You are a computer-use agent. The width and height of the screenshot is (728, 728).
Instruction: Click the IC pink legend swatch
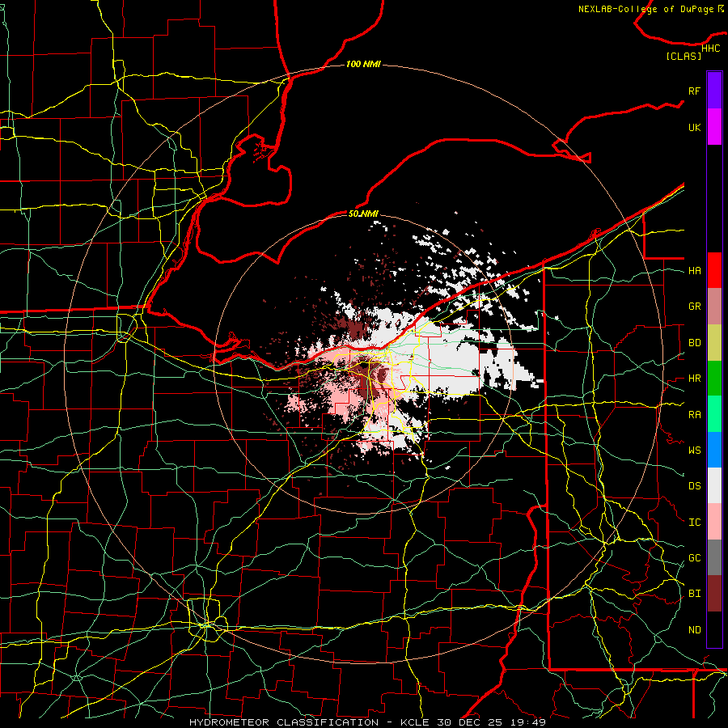(714, 522)
